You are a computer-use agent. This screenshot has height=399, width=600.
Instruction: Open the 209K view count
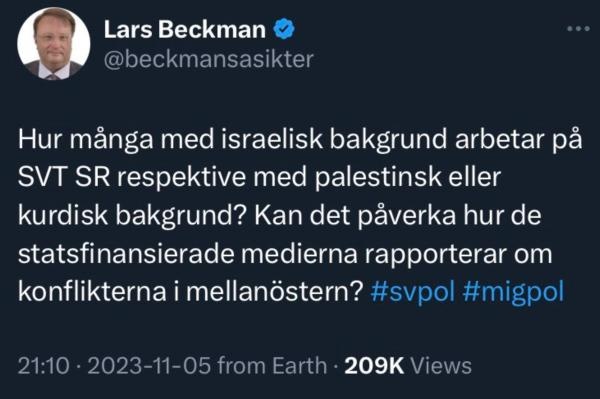point(374,366)
